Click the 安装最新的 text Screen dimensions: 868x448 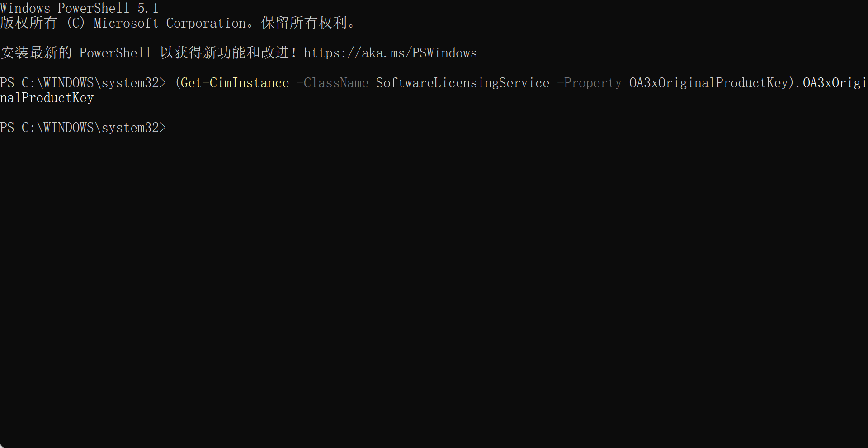(x=36, y=52)
